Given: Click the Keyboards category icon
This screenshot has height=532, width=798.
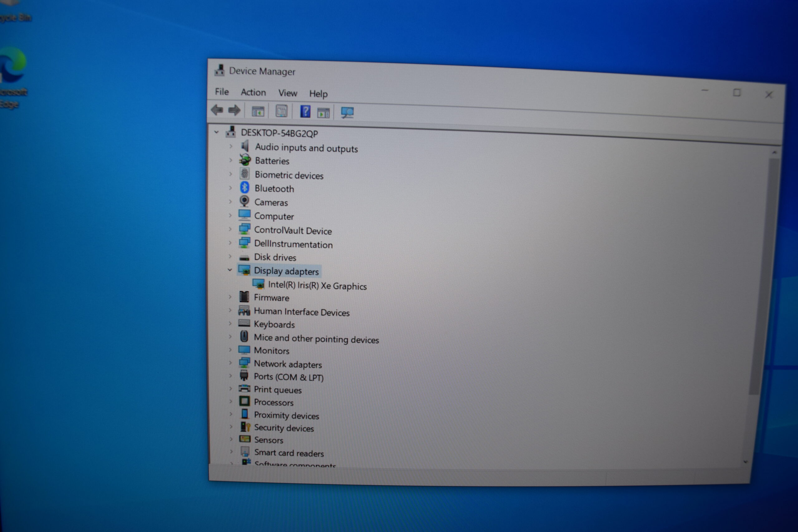Looking at the screenshot, I should pyautogui.click(x=244, y=323).
